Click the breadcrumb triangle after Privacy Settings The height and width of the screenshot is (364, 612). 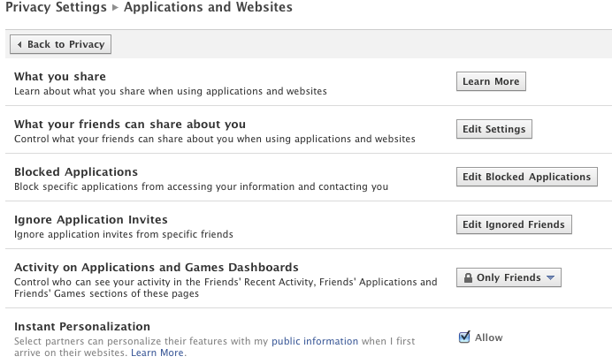click(113, 8)
